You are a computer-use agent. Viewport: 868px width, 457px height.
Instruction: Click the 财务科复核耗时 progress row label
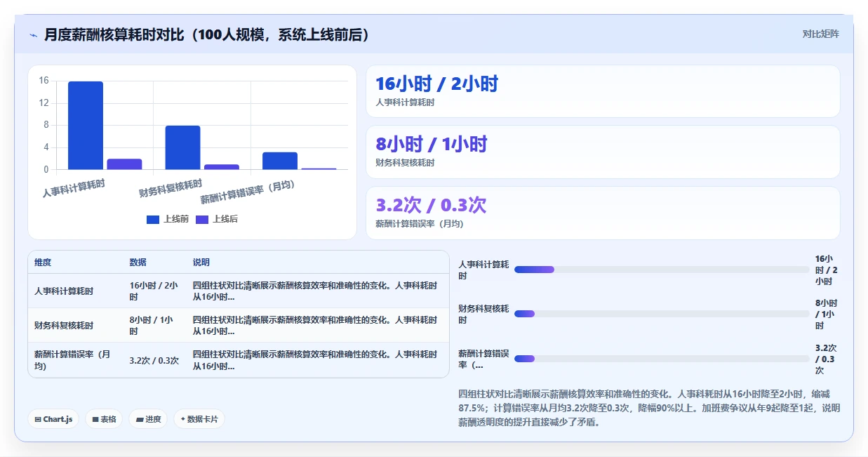pos(483,314)
